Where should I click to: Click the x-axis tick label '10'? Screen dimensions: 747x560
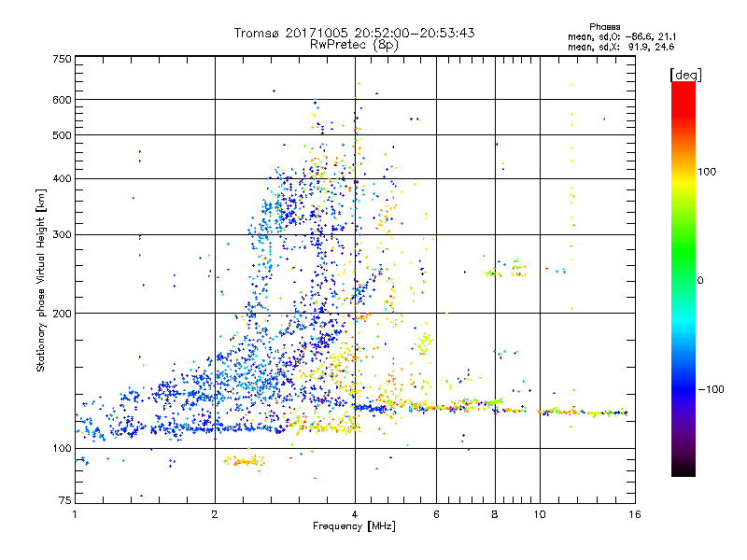pos(540,514)
